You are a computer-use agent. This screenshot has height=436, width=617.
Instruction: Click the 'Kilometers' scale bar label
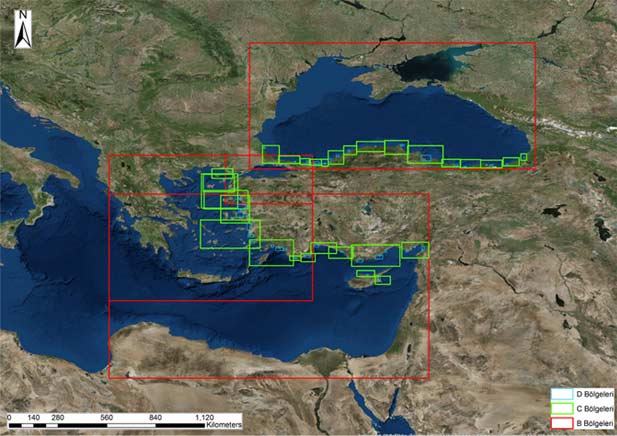[225, 425]
